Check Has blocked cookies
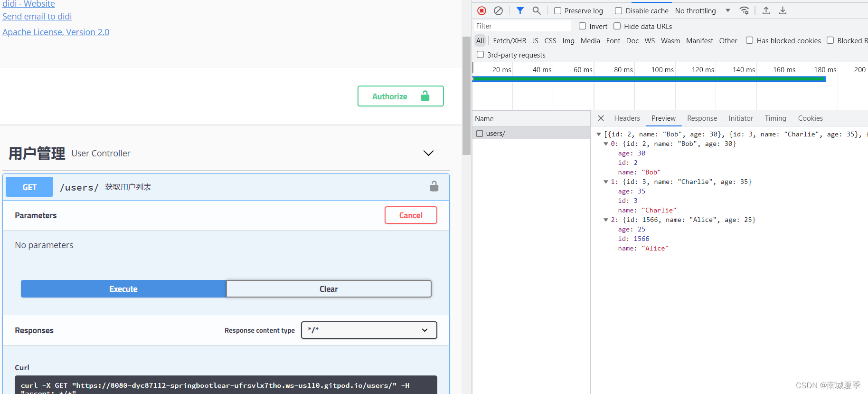The width and height of the screenshot is (868, 394). [x=749, y=40]
